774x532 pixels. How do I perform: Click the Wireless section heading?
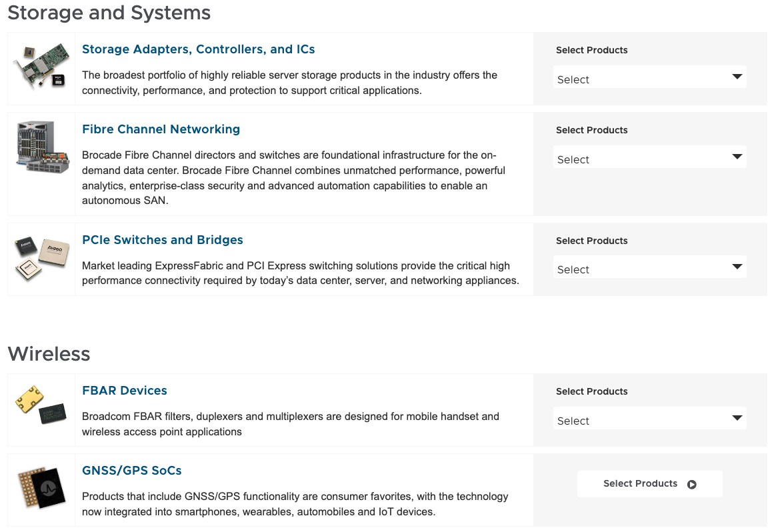(x=49, y=354)
